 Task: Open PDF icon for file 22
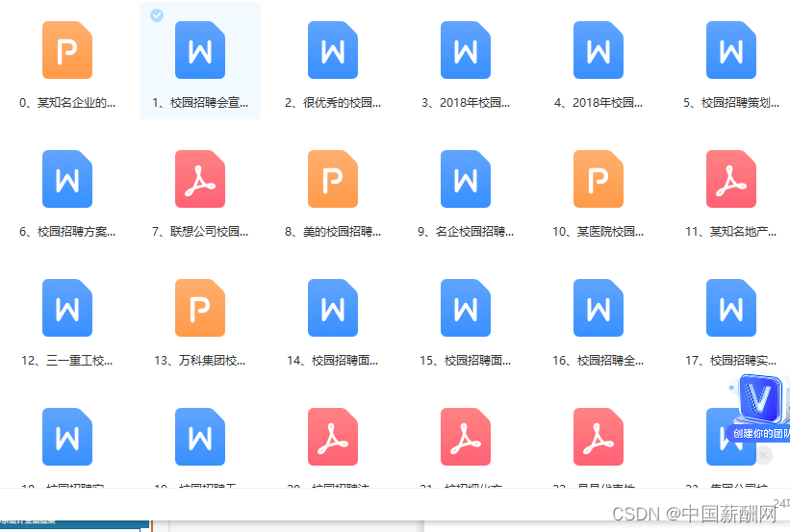[599, 437]
